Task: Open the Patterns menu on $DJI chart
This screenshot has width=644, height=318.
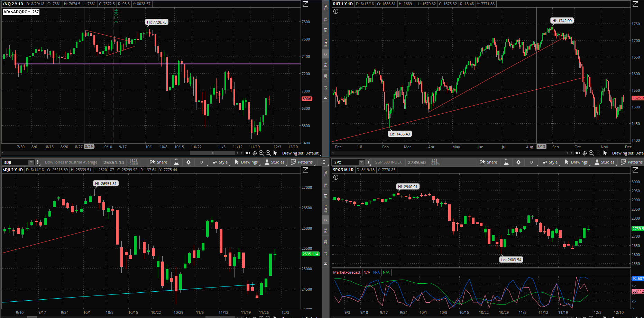Action: click(302, 162)
